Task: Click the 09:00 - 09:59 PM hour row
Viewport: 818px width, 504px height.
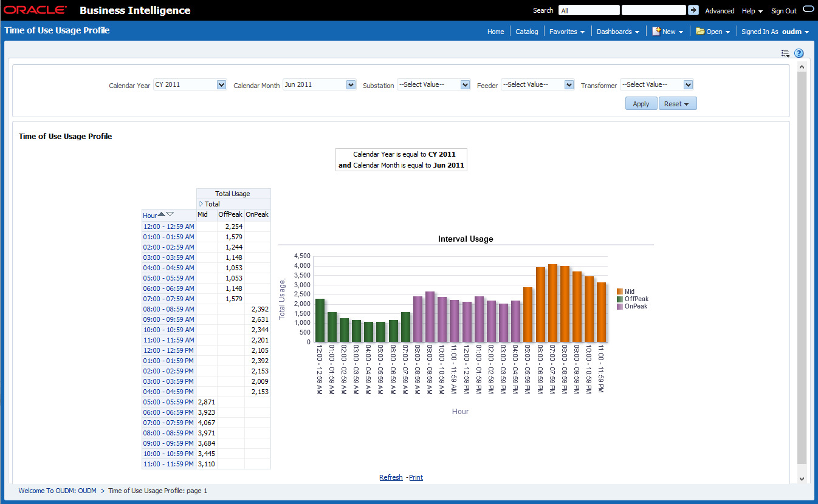Action: [x=169, y=443]
